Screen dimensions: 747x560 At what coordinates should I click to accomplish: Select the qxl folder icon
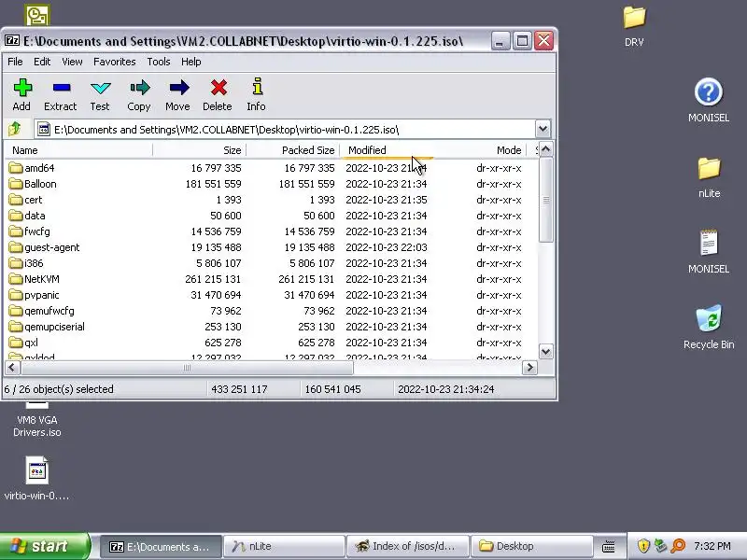coord(16,343)
